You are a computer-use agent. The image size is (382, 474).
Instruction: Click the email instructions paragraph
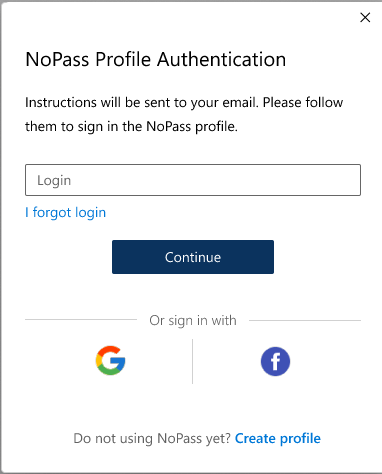(184, 114)
